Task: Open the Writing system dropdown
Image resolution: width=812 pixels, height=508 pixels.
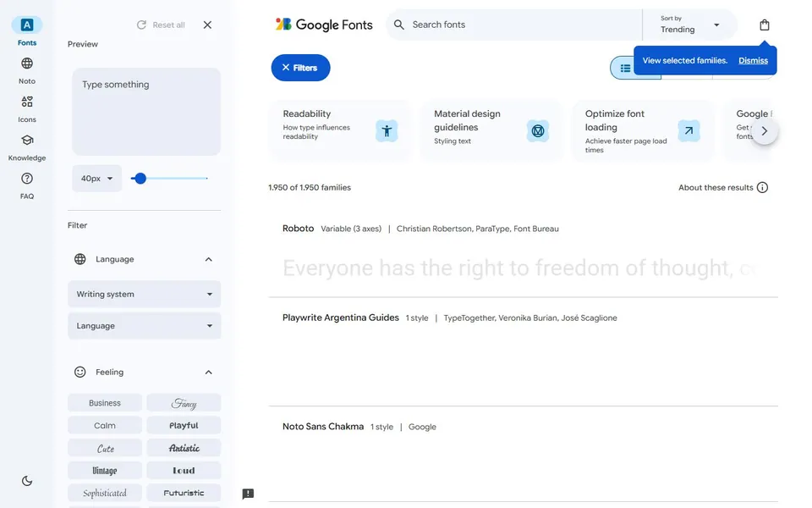Action: coord(145,294)
